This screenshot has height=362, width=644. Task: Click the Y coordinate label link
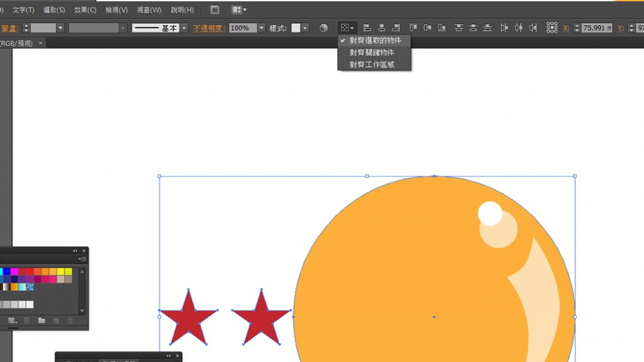pos(621,28)
